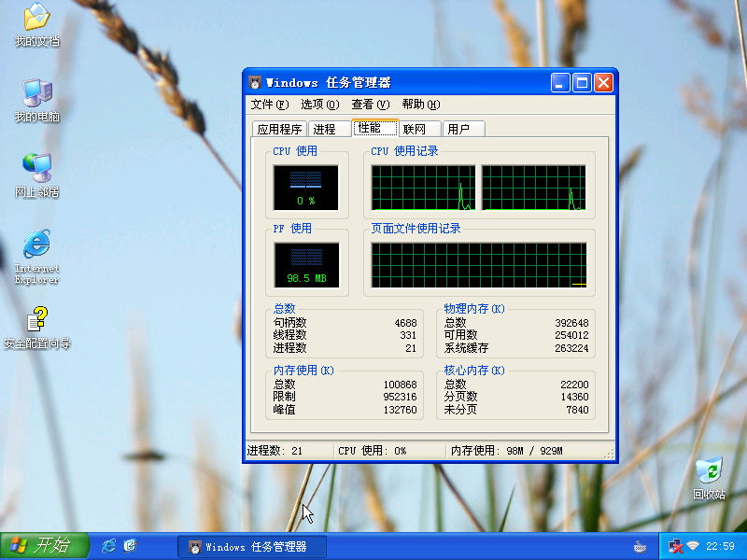Open the 帮助(H) menu
The height and width of the screenshot is (560, 747).
pos(421,105)
